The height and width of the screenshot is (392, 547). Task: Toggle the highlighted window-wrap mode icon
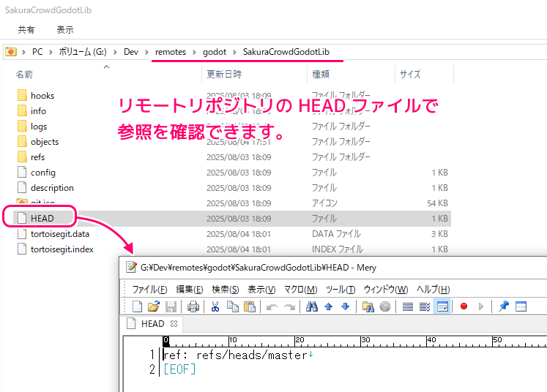coord(442,306)
